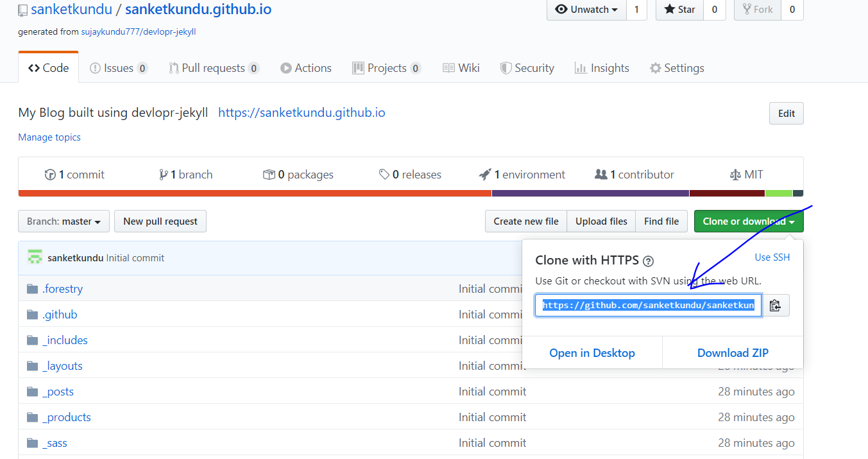Click the Download ZIP button
The image size is (868, 459).
click(x=733, y=352)
